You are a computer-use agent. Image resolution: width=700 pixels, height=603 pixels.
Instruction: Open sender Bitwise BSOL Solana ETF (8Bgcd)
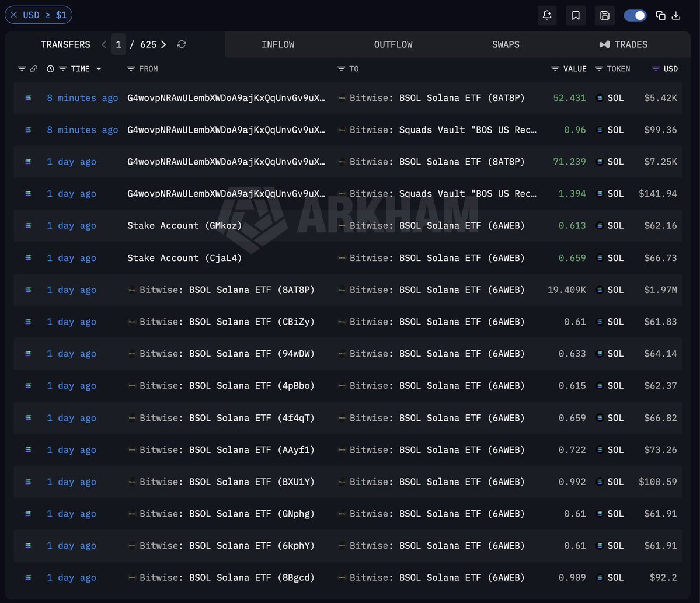(227, 577)
